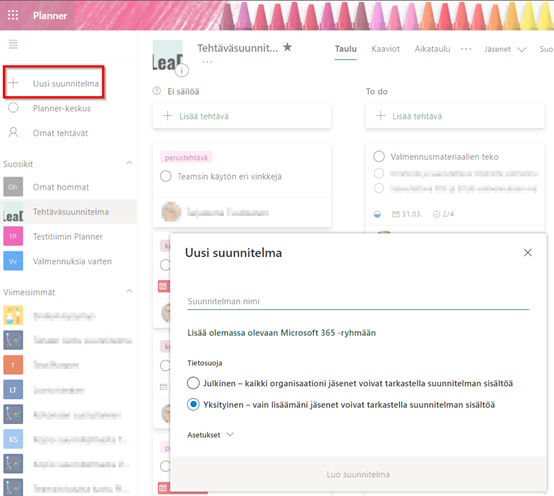Click the Luo suunnitelma button
554x496 pixels.
[358, 474]
